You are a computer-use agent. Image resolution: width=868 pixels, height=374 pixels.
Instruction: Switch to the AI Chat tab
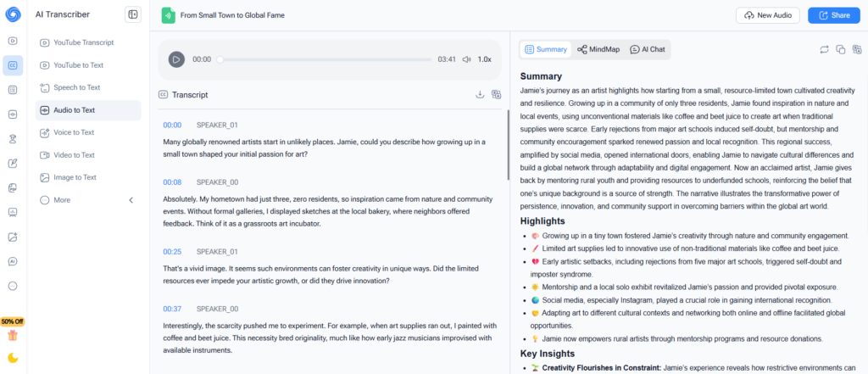647,49
